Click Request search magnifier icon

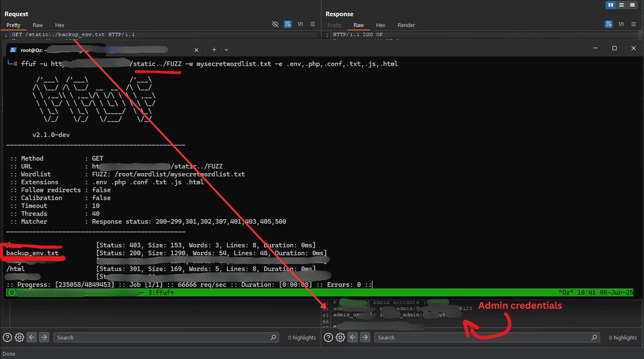273,337
